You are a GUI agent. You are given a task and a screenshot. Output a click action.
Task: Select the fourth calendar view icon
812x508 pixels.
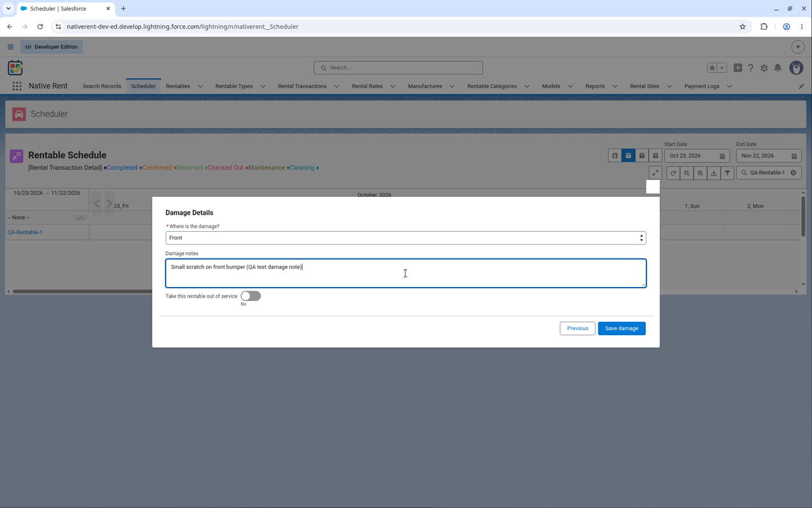click(655, 156)
